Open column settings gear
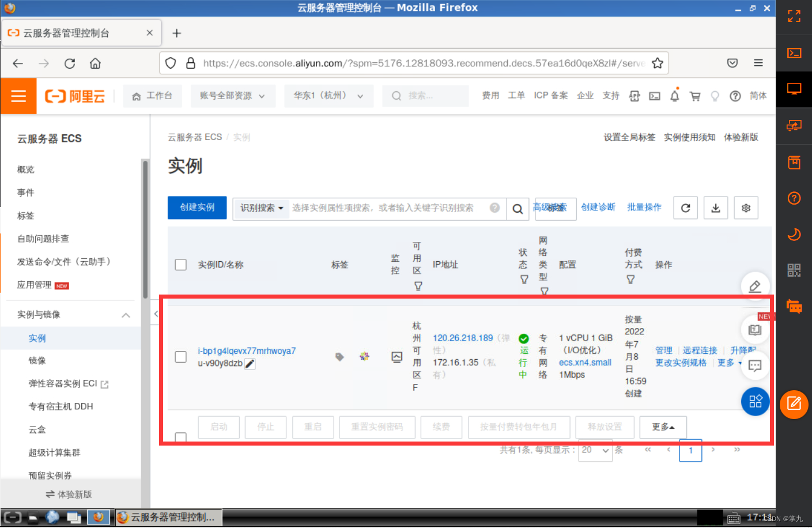The image size is (812, 528). pos(746,208)
